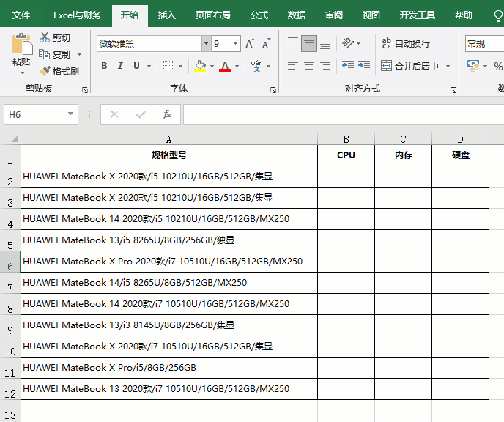
Task: Expand the border style dropdown arrow
Action: point(180,66)
